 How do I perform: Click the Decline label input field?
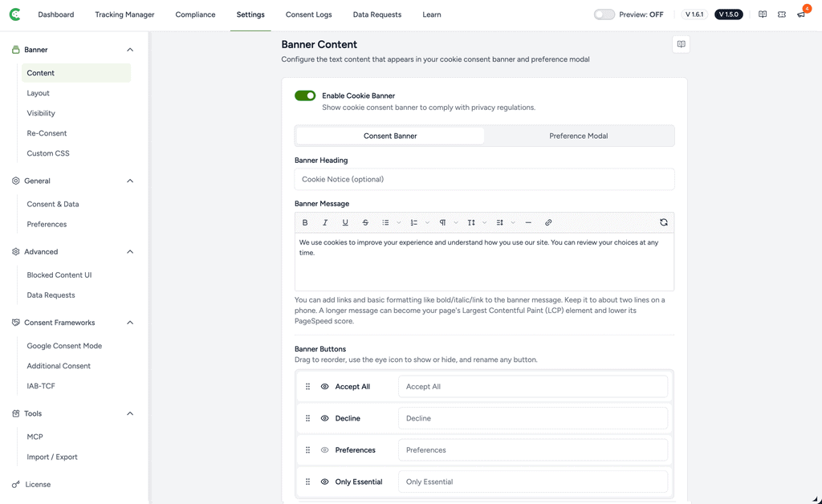tap(533, 418)
